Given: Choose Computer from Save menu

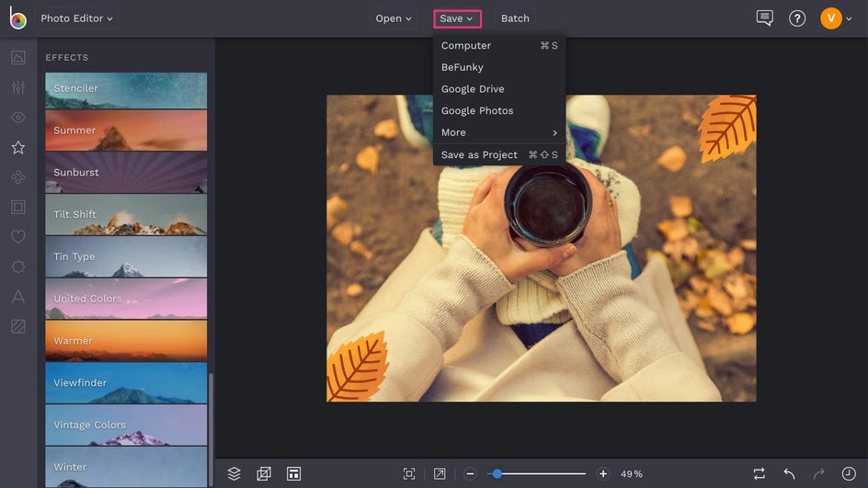Looking at the screenshot, I should [x=466, y=45].
